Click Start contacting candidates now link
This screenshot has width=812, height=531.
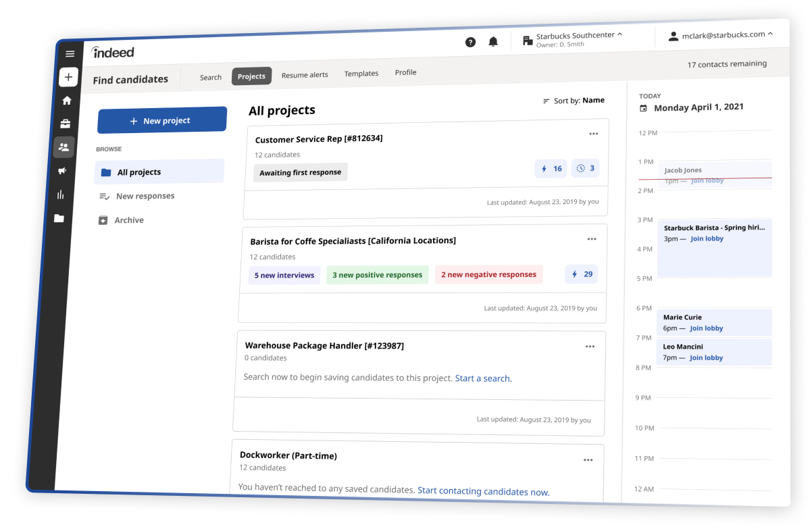(x=484, y=491)
